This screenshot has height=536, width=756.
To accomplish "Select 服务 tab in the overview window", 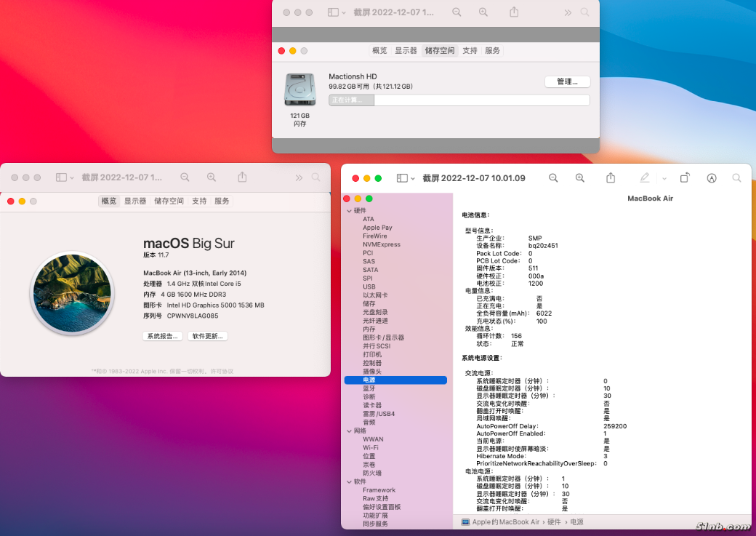I will [x=222, y=201].
